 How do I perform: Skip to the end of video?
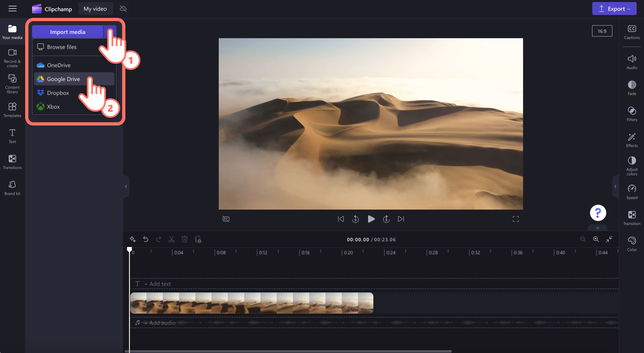click(x=401, y=219)
